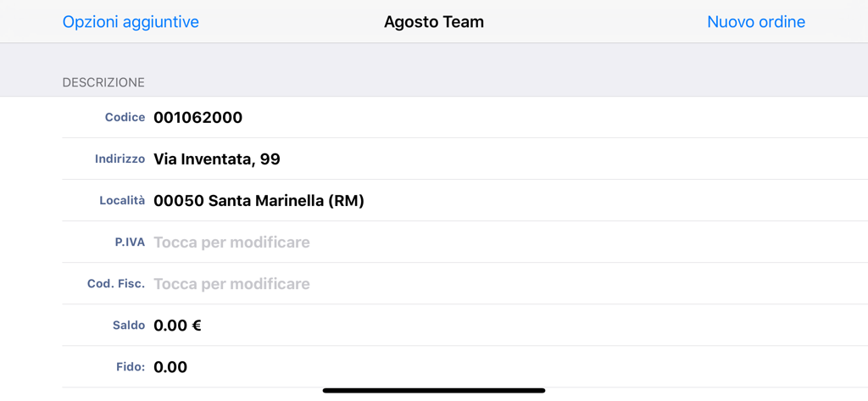Tap the Nuovo ordine link
Screen dimensions: 868x401
click(756, 22)
